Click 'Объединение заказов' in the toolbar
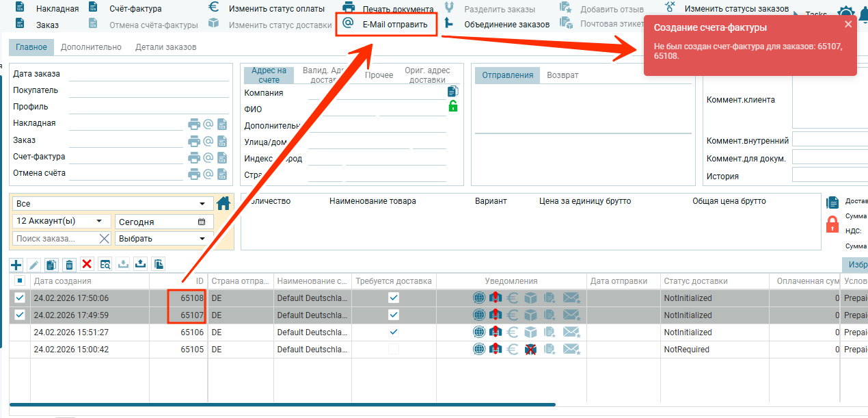The image size is (868, 418). click(x=506, y=24)
